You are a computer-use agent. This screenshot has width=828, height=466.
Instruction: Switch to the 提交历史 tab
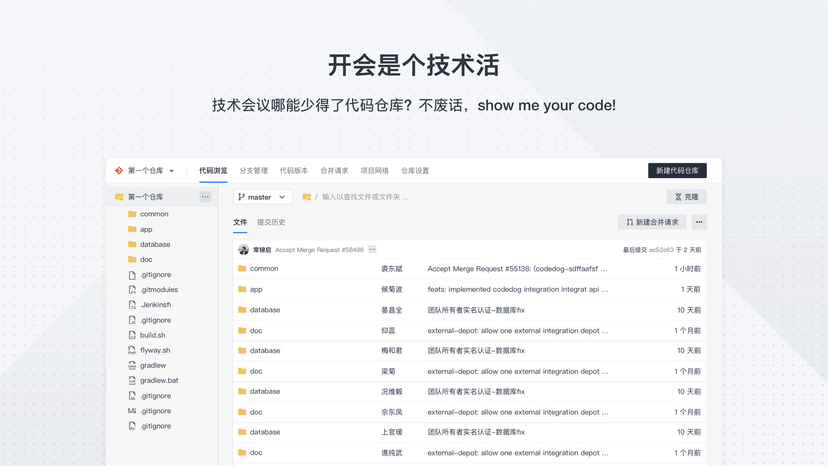tap(271, 222)
